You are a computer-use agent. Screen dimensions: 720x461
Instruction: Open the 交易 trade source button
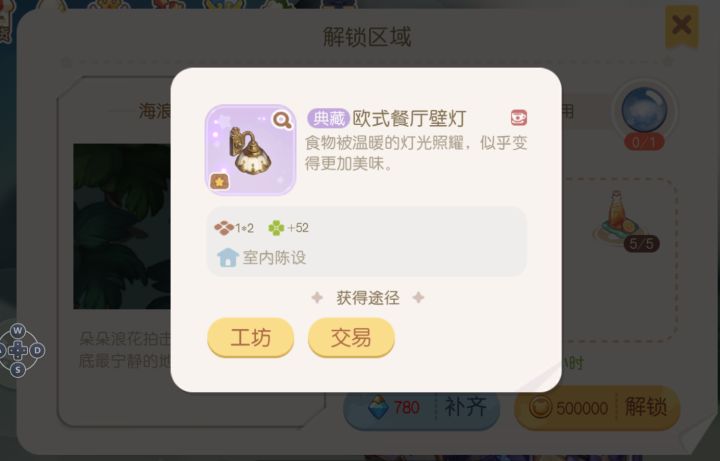[x=351, y=337]
